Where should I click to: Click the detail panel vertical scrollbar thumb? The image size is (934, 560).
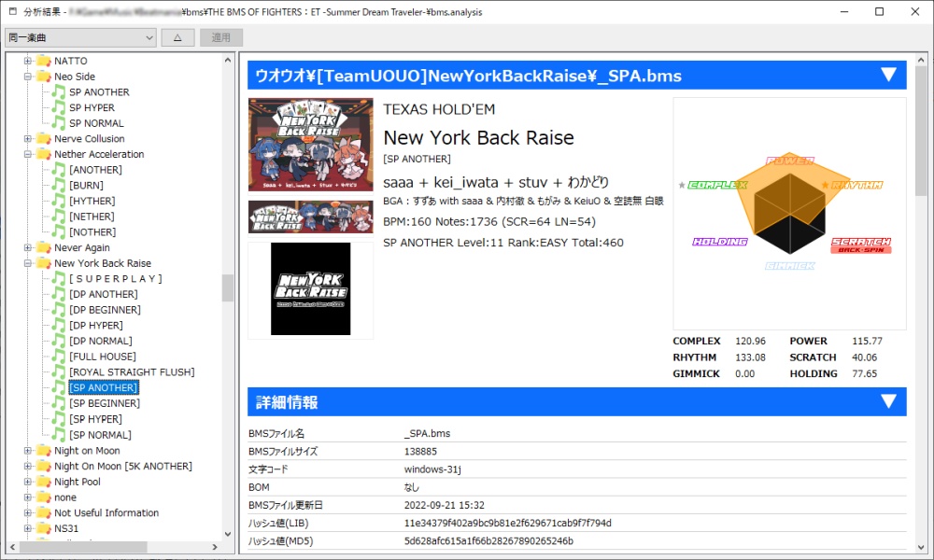point(921,131)
